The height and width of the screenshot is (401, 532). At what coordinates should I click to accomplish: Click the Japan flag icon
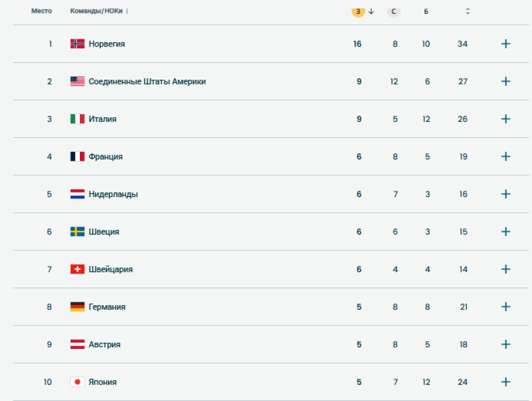click(x=78, y=382)
